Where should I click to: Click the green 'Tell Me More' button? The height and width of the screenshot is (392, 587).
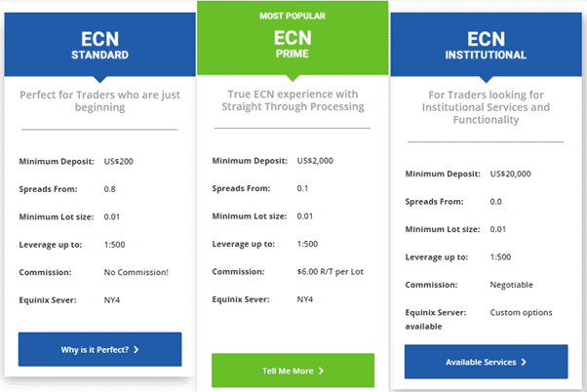click(x=293, y=371)
